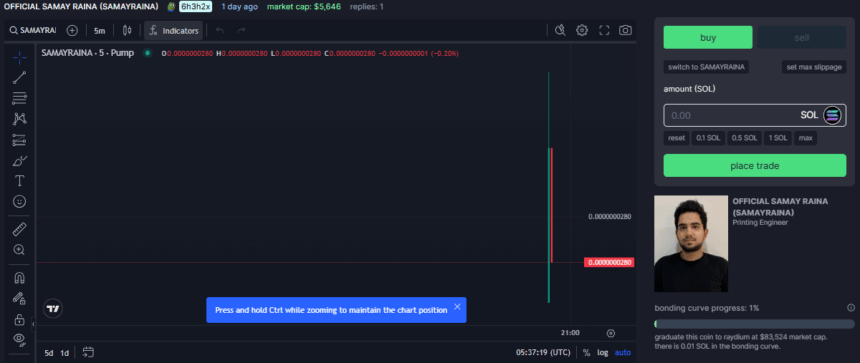
Task: Click the place trade button
Action: [755, 166]
